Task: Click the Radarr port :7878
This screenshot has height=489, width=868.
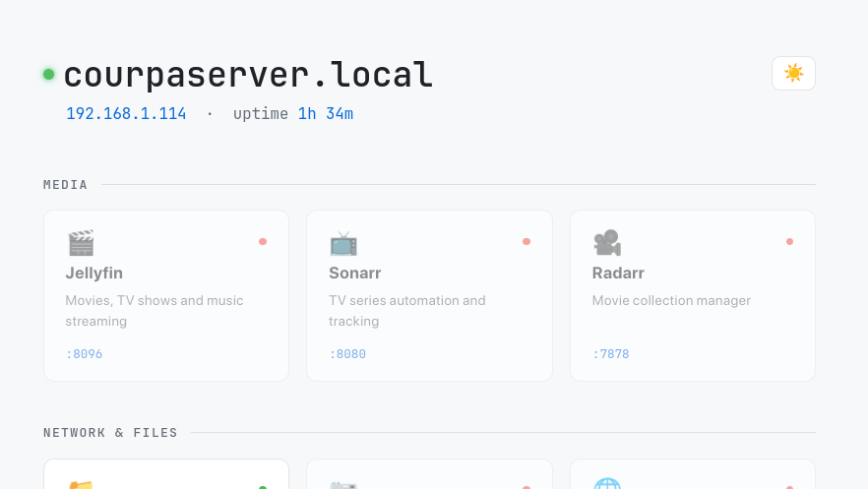Action: click(x=611, y=354)
